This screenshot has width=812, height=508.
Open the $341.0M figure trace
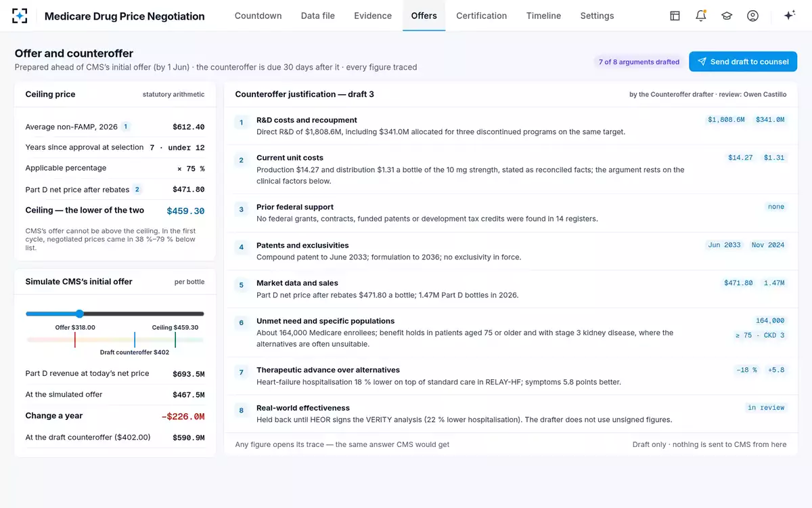(x=770, y=120)
